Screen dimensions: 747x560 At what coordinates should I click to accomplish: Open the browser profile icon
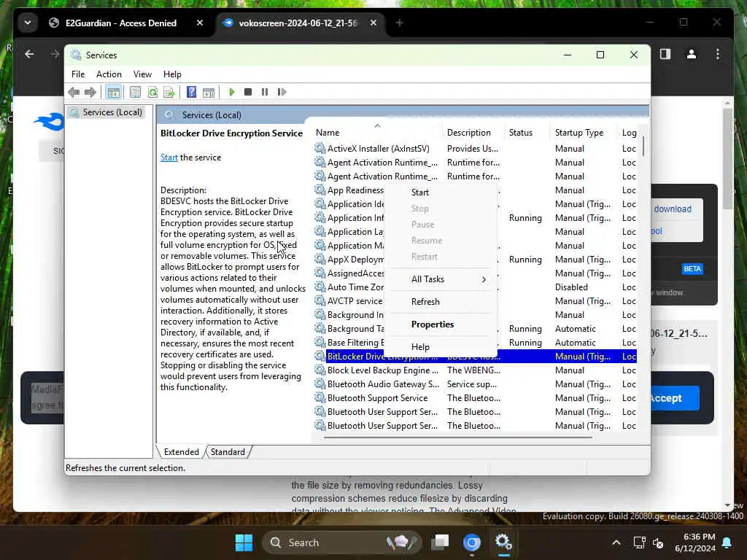tap(692, 54)
